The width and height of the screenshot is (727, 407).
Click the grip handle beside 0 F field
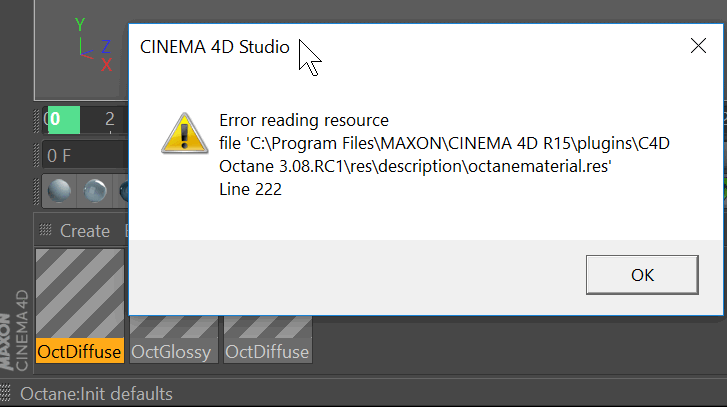point(38,156)
